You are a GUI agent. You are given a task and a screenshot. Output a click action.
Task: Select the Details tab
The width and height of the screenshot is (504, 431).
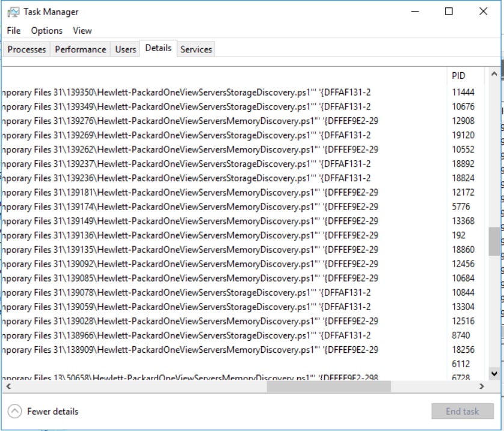[158, 48]
